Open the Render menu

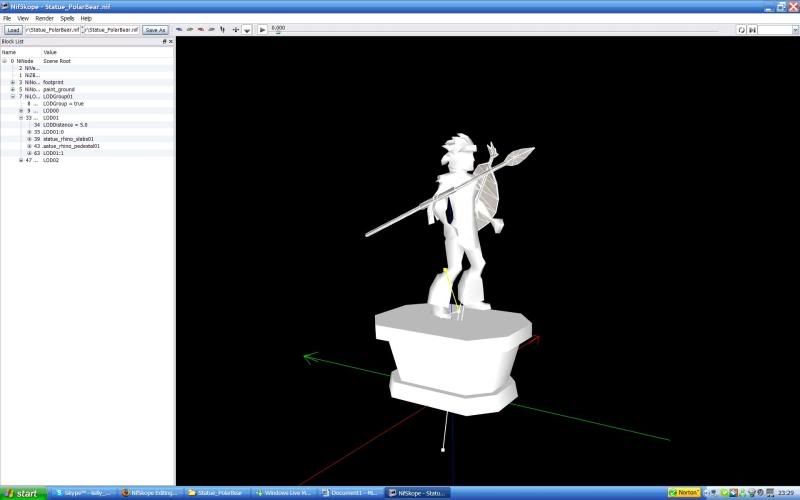[45, 18]
